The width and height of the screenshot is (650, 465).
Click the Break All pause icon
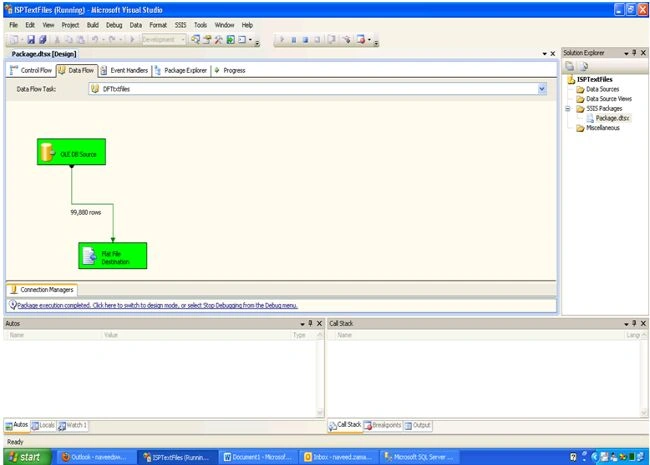tap(293, 40)
